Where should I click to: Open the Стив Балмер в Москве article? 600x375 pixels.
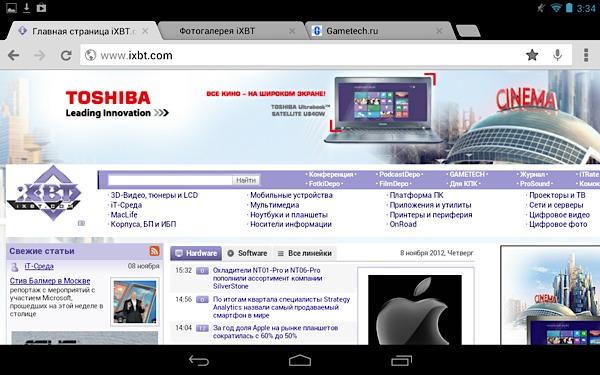pos(50,281)
